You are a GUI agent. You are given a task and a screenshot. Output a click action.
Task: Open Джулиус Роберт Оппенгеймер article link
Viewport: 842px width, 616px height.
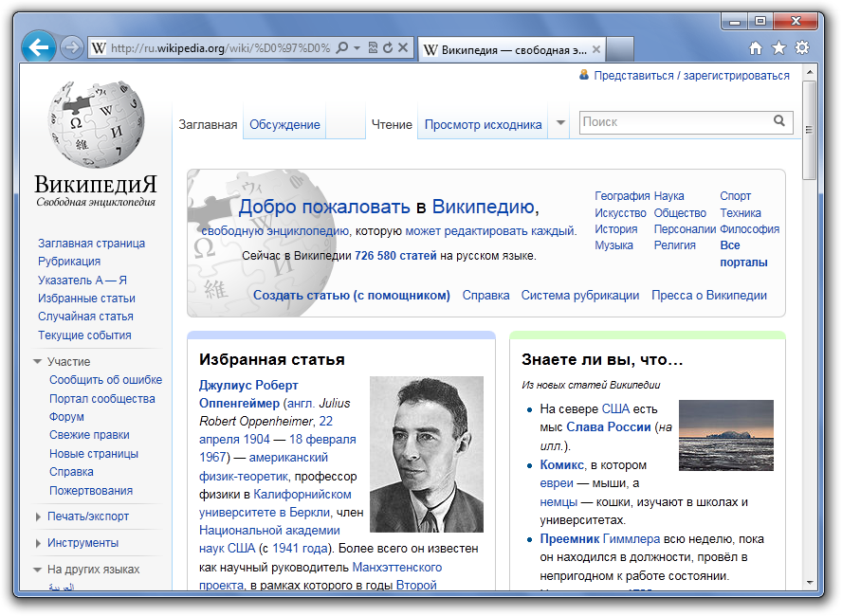pyautogui.click(x=248, y=394)
